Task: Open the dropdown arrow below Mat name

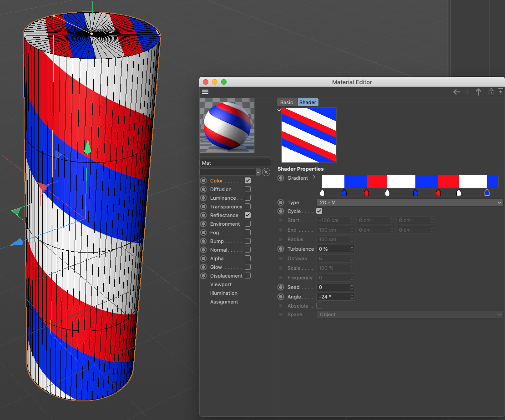Action: pos(258,172)
